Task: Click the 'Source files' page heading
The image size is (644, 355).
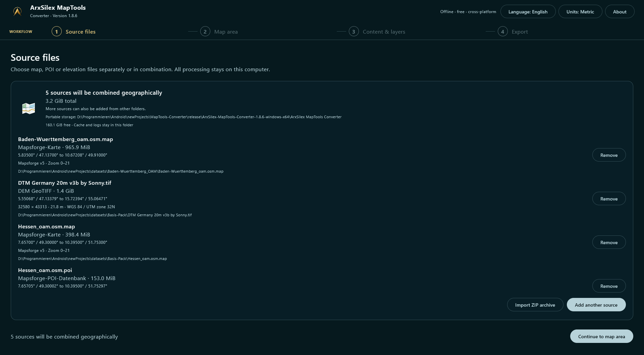Action: pyautogui.click(x=35, y=58)
